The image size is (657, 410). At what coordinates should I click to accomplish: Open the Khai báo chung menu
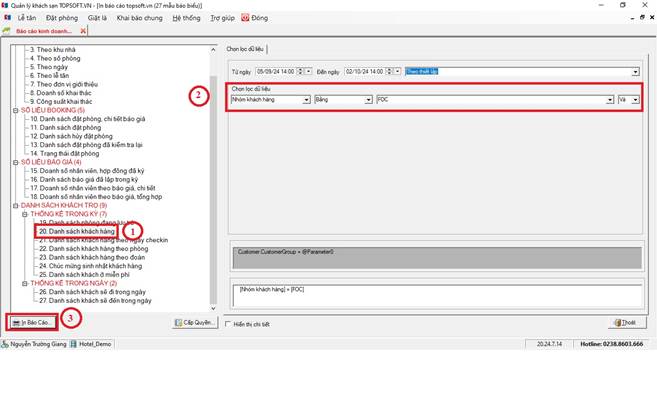pyautogui.click(x=140, y=18)
